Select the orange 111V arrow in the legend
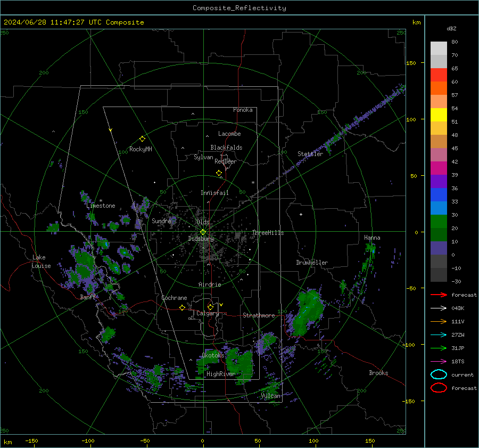The image size is (479, 448). pos(439,321)
